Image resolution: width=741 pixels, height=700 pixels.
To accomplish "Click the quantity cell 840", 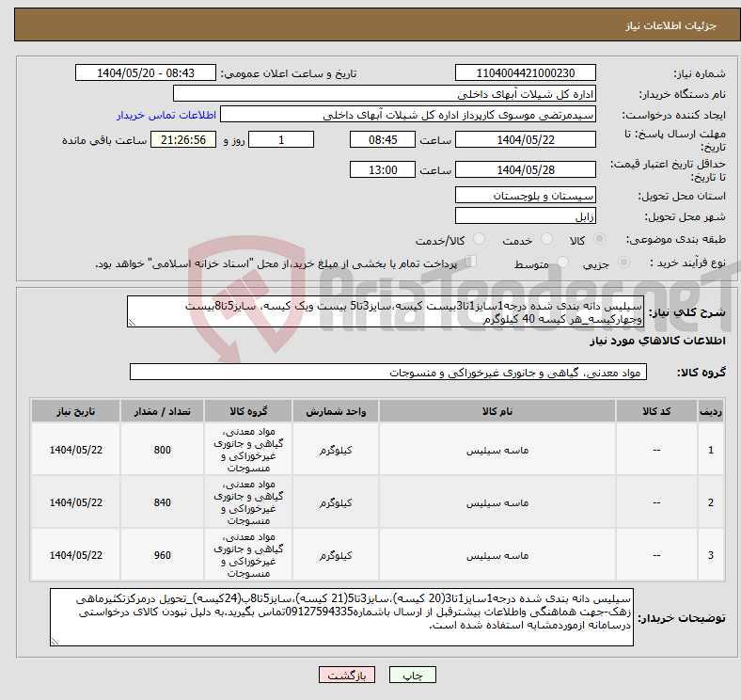I will click(162, 502).
